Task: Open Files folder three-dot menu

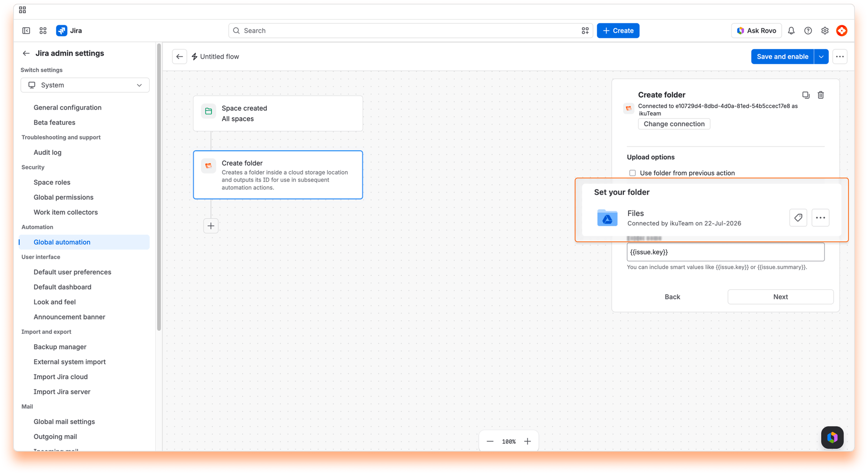Action: click(x=820, y=218)
